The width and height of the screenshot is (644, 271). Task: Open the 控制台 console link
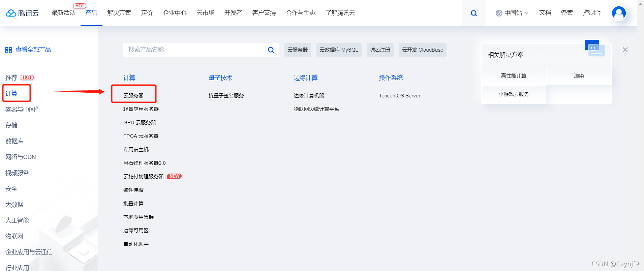tap(592, 13)
